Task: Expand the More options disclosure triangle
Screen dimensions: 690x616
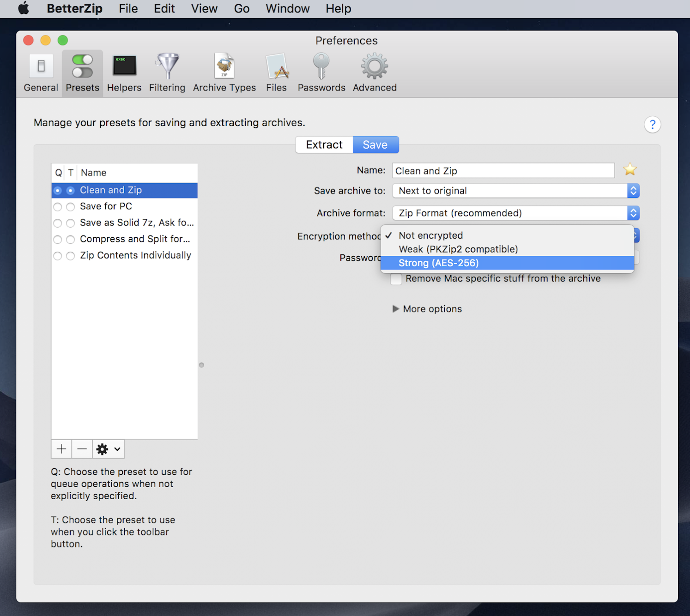Action: [x=396, y=309]
